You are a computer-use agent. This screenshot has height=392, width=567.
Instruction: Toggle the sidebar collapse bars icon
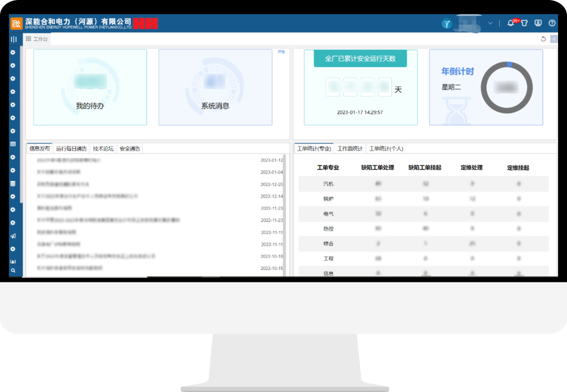(14, 39)
